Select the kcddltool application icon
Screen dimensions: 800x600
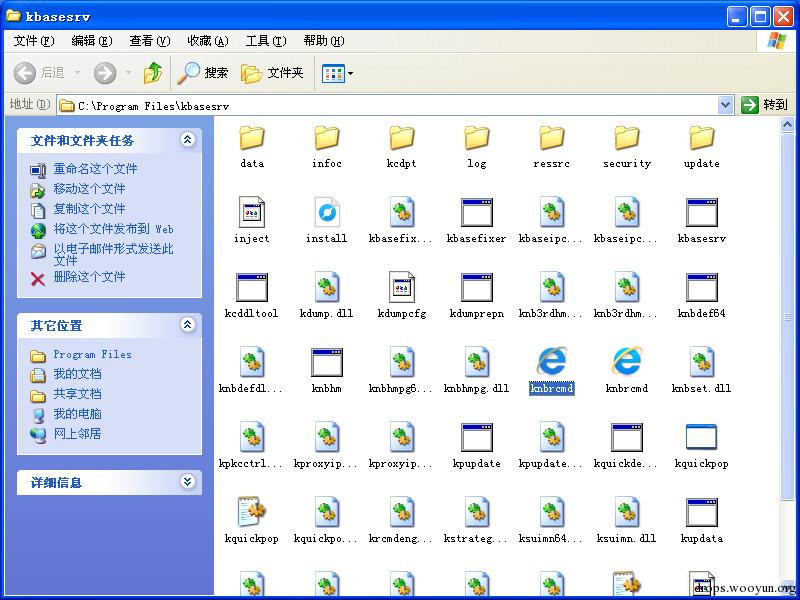pyautogui.click(x=252, y=287)
